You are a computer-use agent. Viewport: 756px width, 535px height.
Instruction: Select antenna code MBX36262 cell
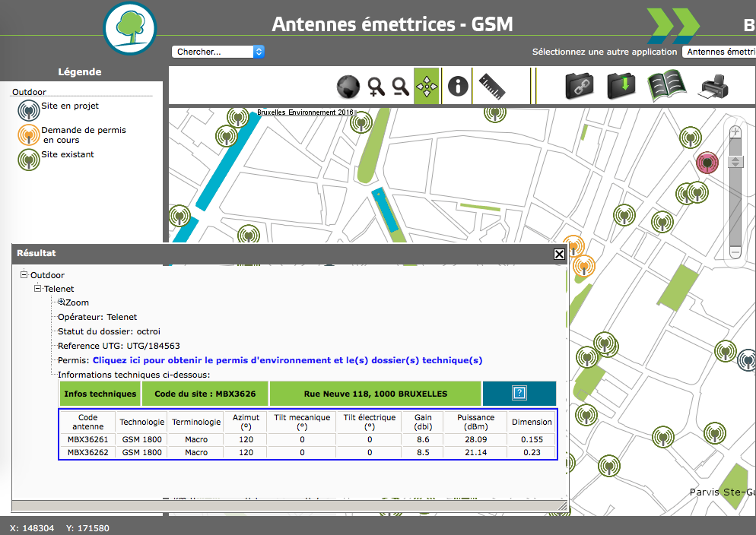tap(87, 452)
